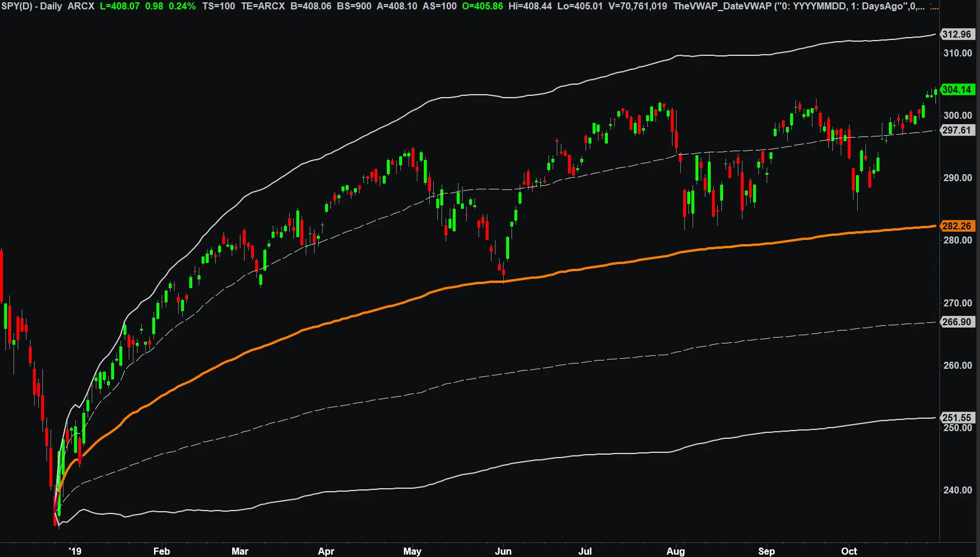
Task: Click the 240.00 price axis label
Action: coord(958,490)
